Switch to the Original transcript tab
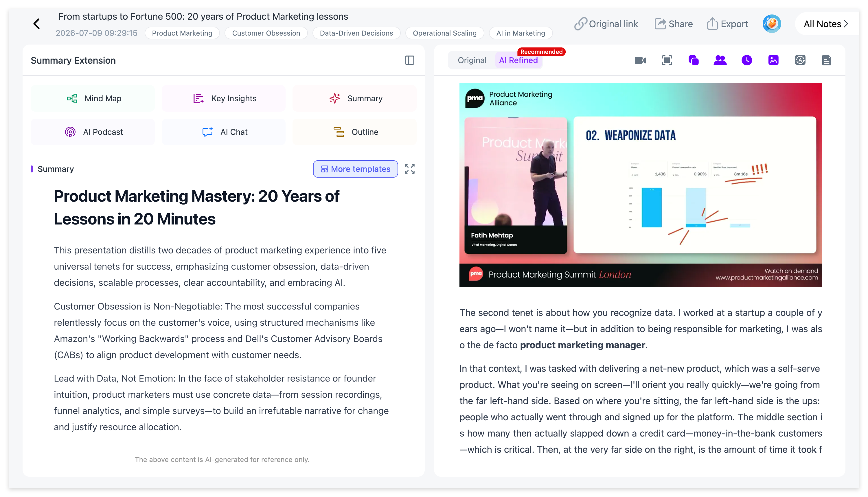Viewport: 868px width, 497px height. pos(472,60)
